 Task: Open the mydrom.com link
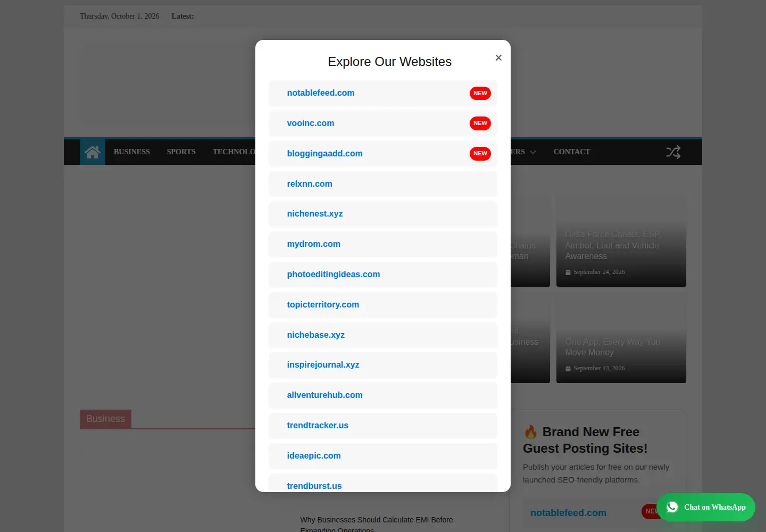[x=314, y=244]
